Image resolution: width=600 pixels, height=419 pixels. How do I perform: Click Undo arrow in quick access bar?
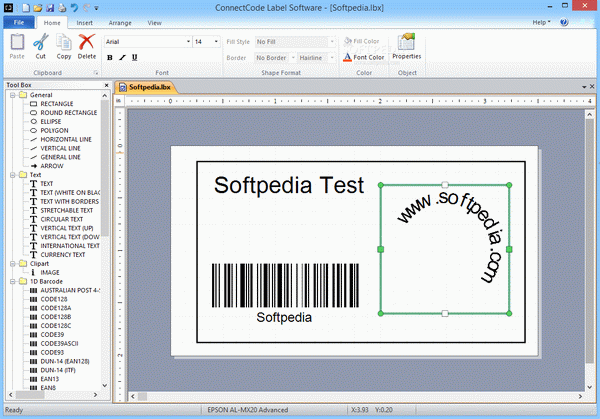click(x=74, y=7)
